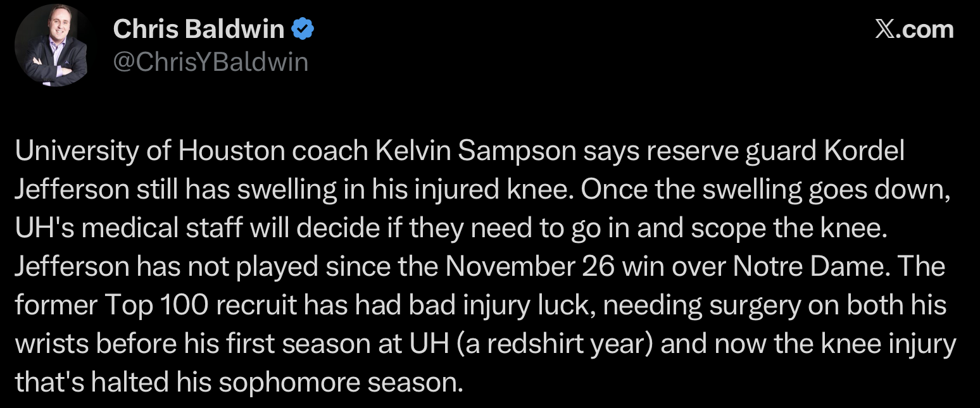
Task: Select the word "Kordel" in the tweet
Action: [865, 151]
